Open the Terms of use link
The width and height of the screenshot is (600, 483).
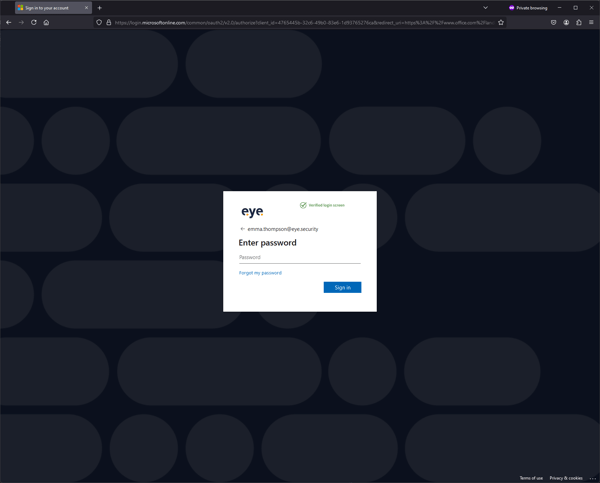(x=531, y=478)
